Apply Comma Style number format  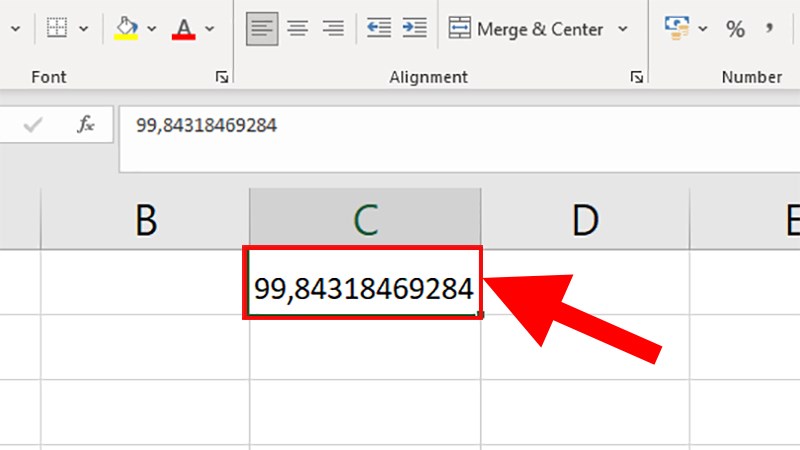769,30
